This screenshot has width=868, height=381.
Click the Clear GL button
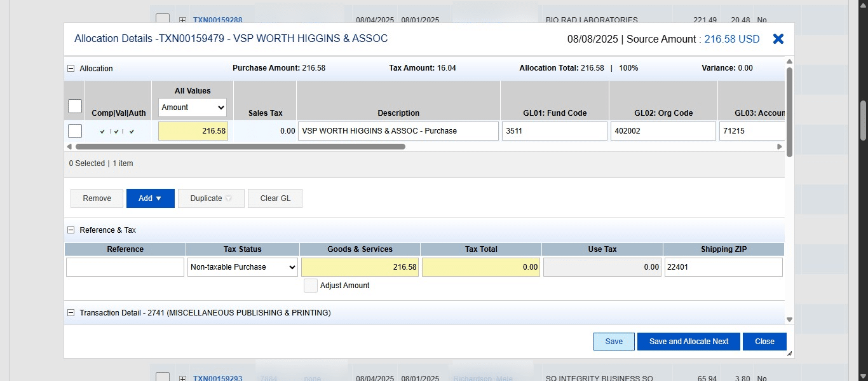pyautogui.click(x=275, y=198)
